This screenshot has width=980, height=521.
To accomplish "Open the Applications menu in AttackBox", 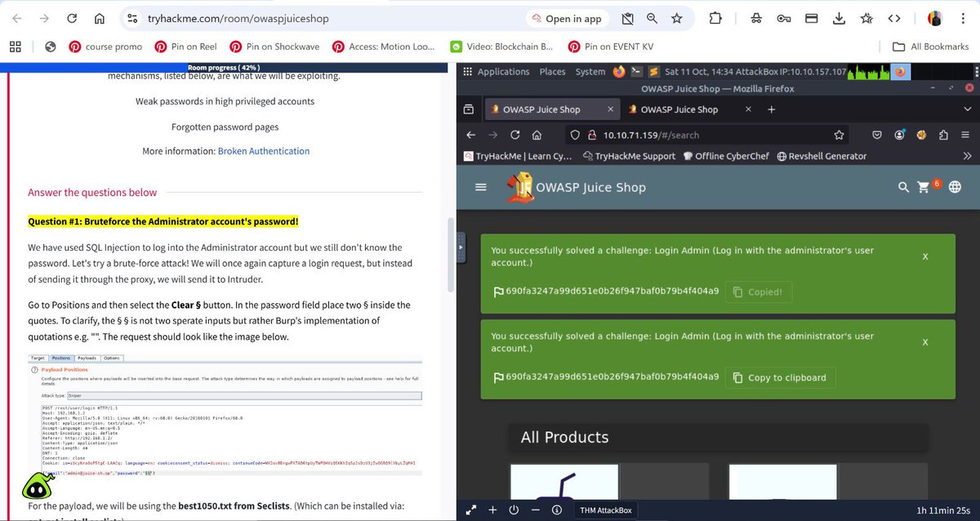I will (x=503, y=72).
